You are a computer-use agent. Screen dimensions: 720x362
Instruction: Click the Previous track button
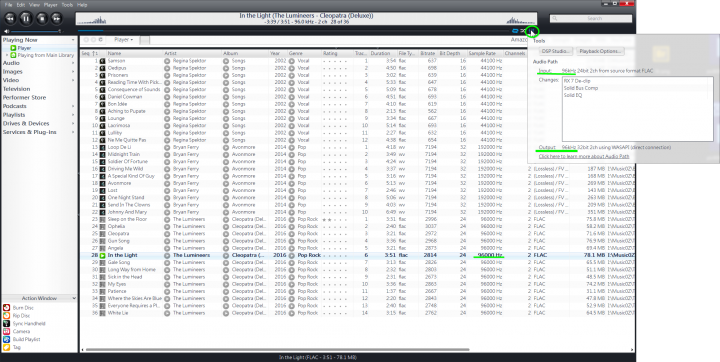pyautogui.click(x=11, y=18)
